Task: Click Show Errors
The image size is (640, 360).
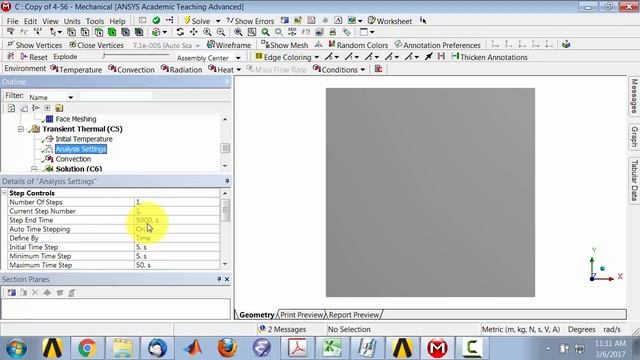Action: click(x=250, y=21)
